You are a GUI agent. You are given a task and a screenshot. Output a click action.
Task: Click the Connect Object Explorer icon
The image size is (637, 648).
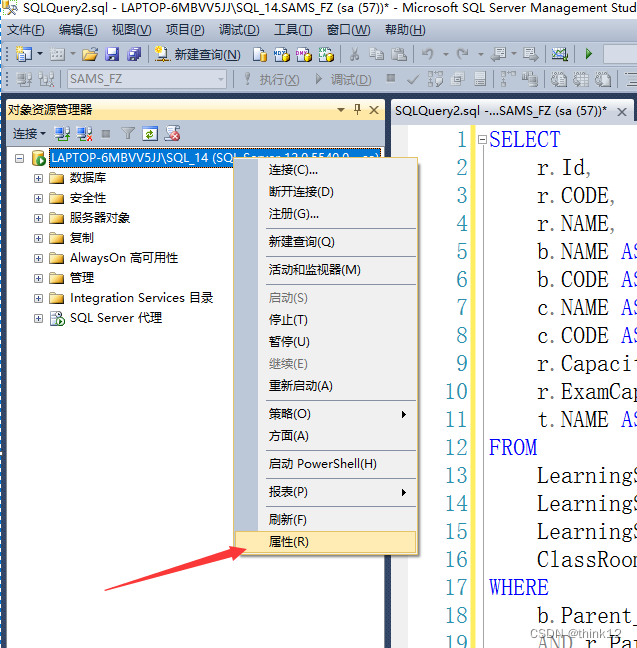(62, 133)
